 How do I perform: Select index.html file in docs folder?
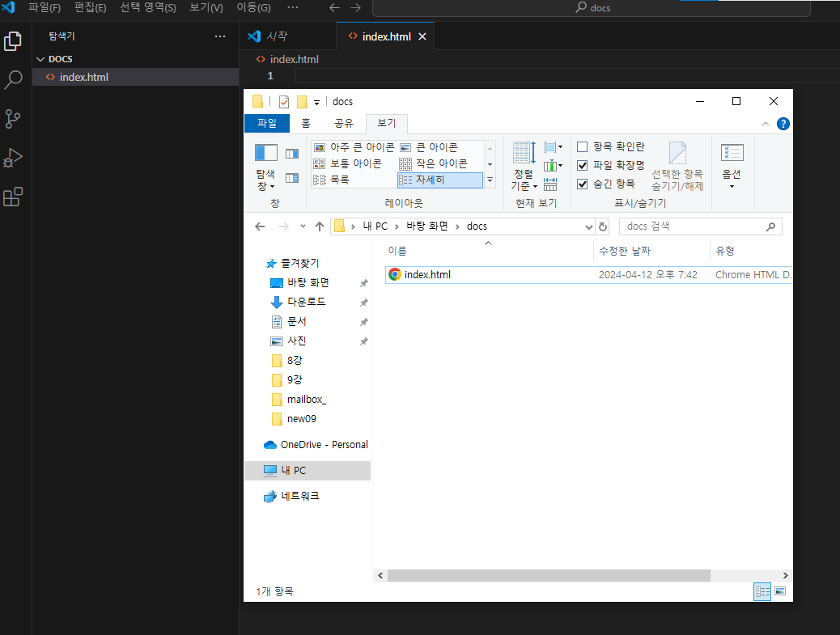pyautogui.click(x=588, y=275)
